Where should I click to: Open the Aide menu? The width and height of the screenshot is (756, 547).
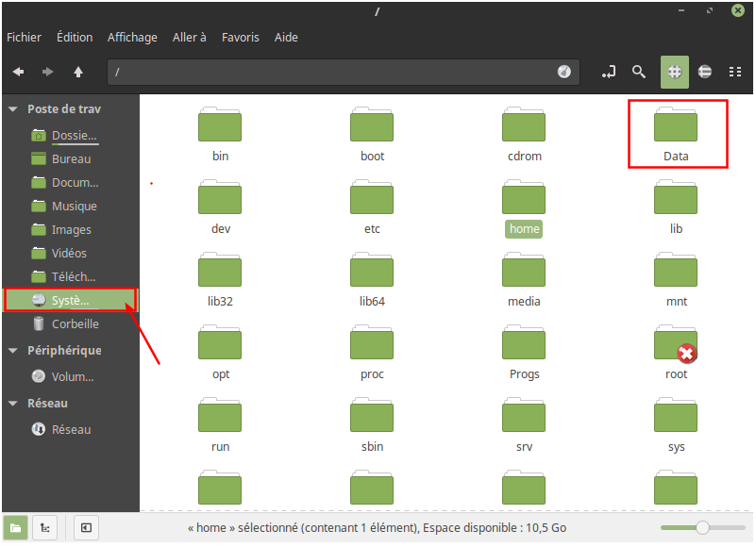[286, 37]
